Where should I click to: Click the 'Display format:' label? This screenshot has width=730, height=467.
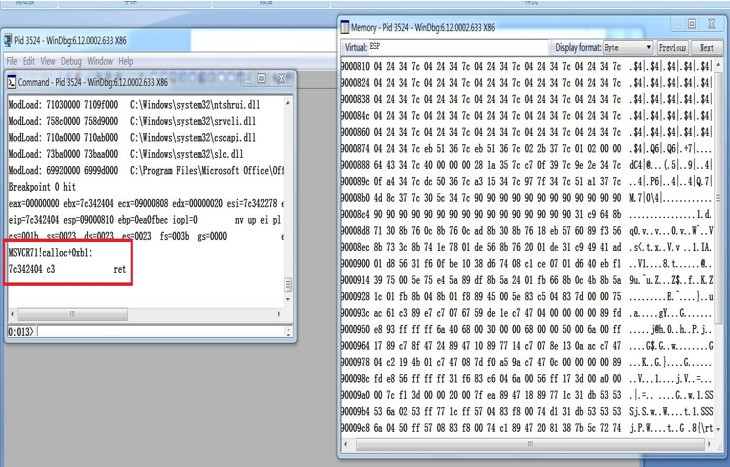click(578, 47)
